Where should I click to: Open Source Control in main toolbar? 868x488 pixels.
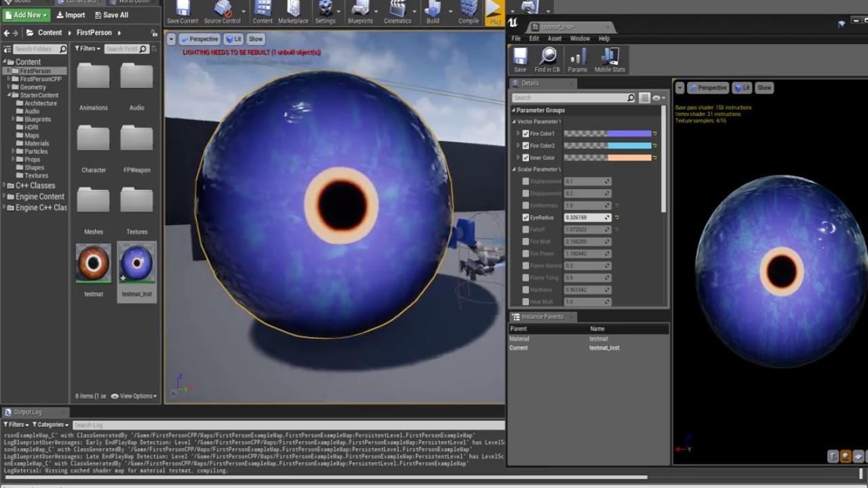coord(222,12)
